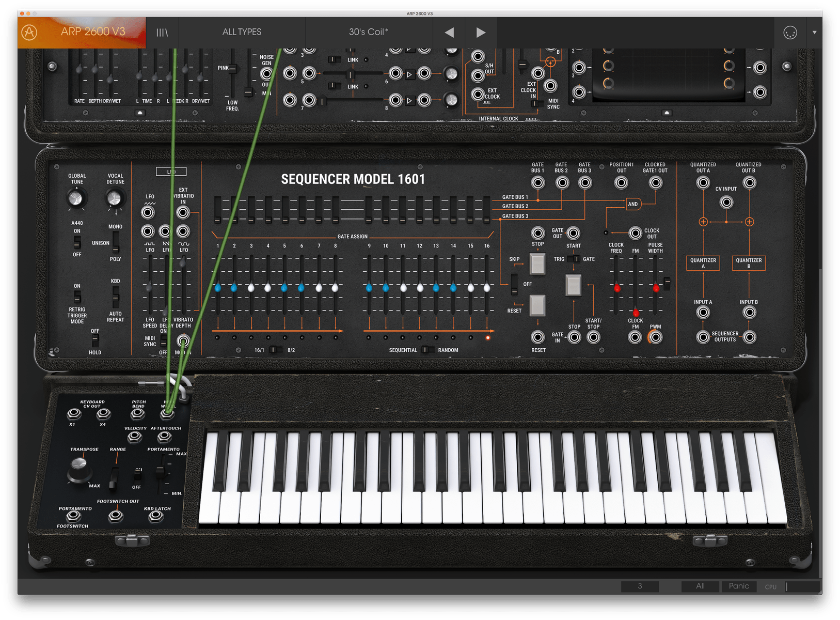Select All in the bottom status bar
Screen dimensions: 840x620
700,586
